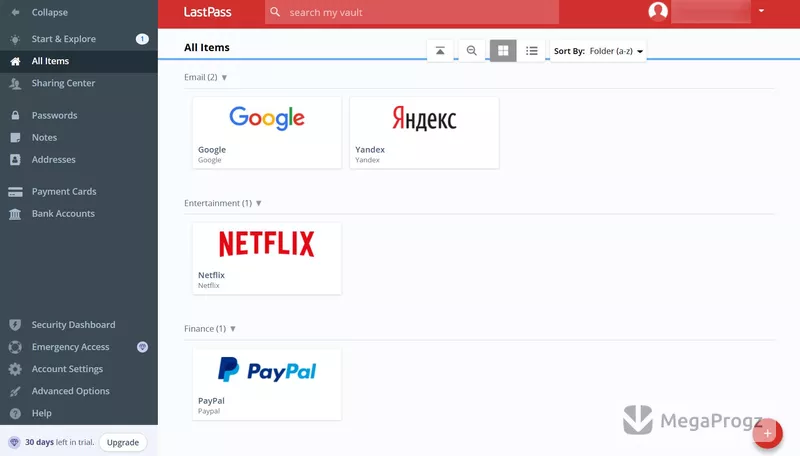
Task: Click the Passwords lock icon
Action: pyautogui.click(x=15, y=115)
